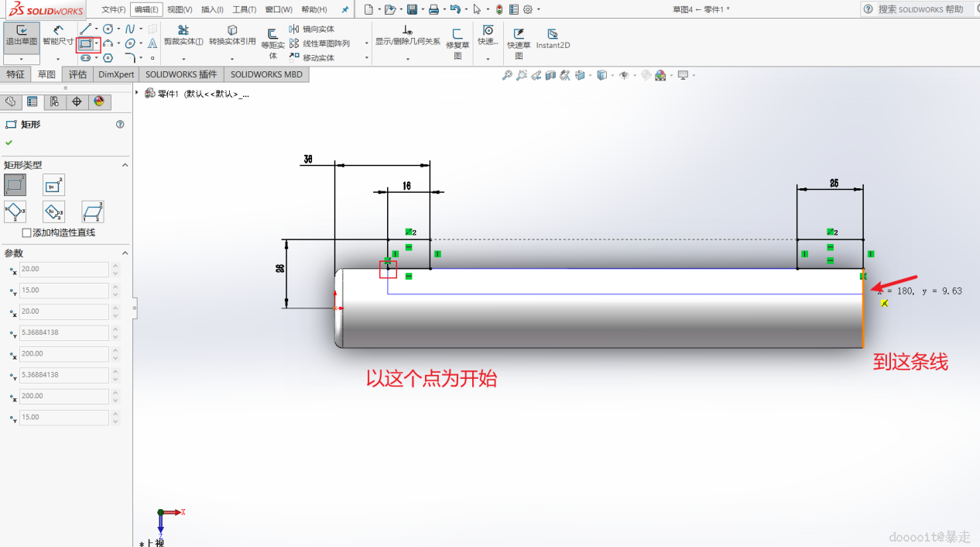Open the 工具(T) menu
Screen dimensions: 980x547
[245, 9]
